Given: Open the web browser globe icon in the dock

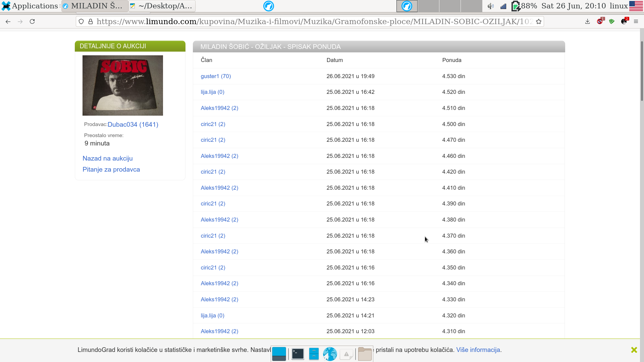Looking at the screenshot, I should pyautogui.click(x=330, y=354).
